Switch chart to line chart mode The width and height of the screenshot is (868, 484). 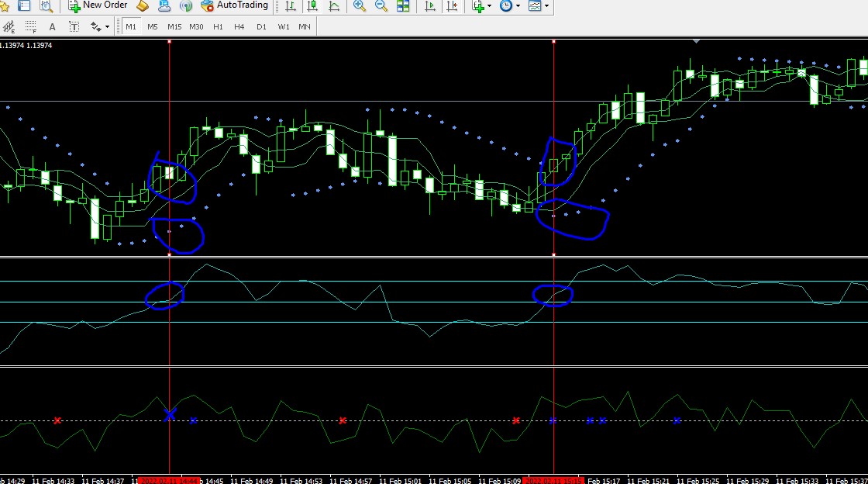point(334,5)
